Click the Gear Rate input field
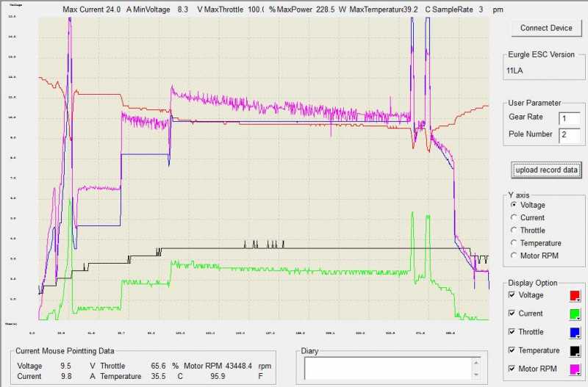 click(569, 118)
